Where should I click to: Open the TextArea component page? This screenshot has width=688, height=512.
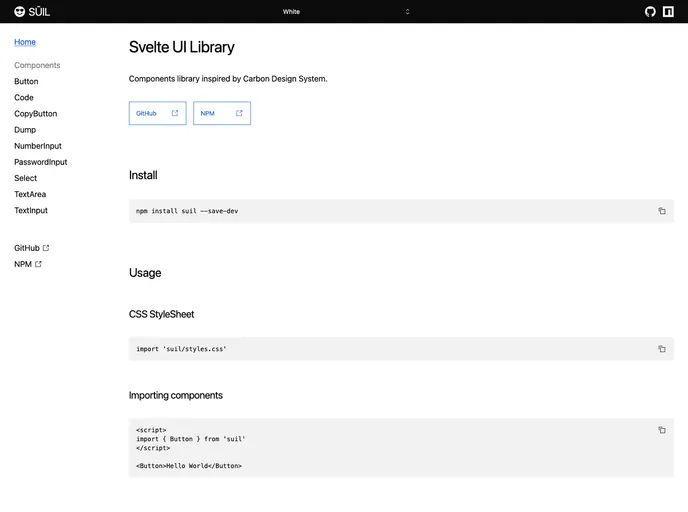(x=30, y=194)
